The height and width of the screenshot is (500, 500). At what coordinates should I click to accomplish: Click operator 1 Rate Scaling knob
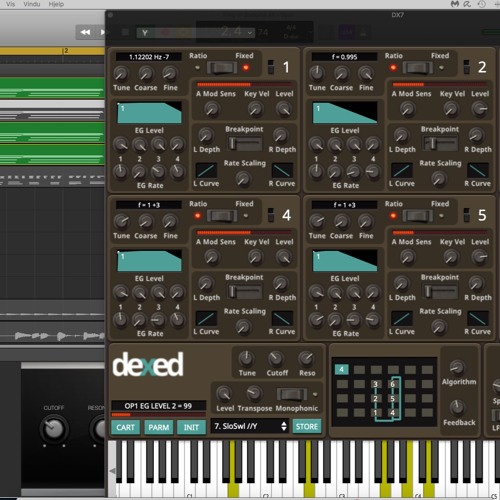pyautogui.click(x=243, y=179)
